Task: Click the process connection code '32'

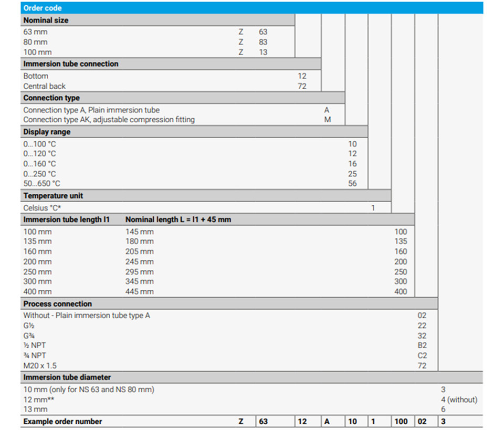Action: pyautogui.click(x=422, y=336)
